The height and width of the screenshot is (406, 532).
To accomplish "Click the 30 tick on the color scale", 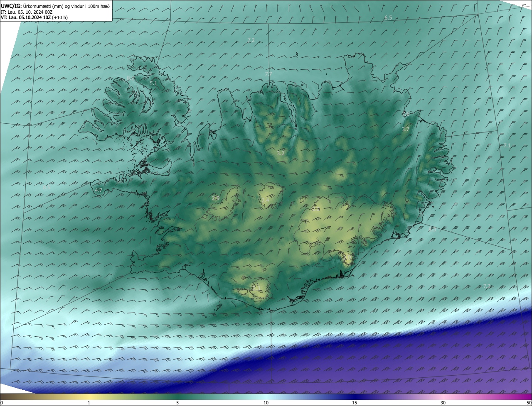I will tap(443, 403).
